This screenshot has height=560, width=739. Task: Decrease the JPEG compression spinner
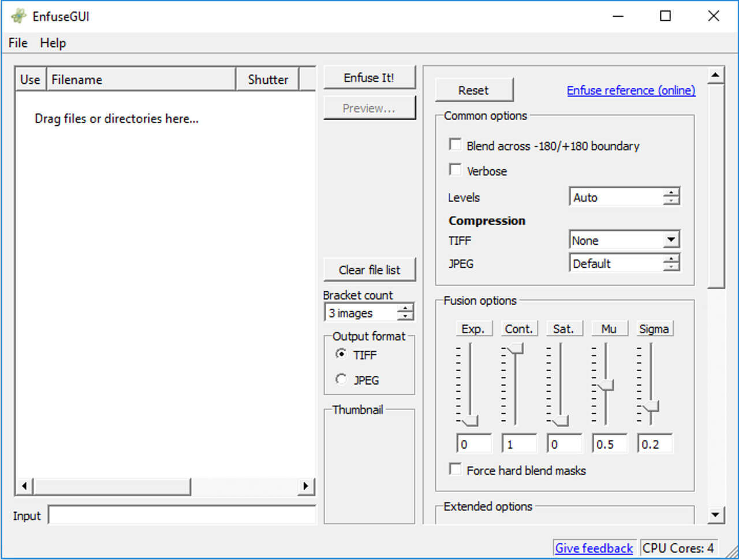[x=671, y=267]
